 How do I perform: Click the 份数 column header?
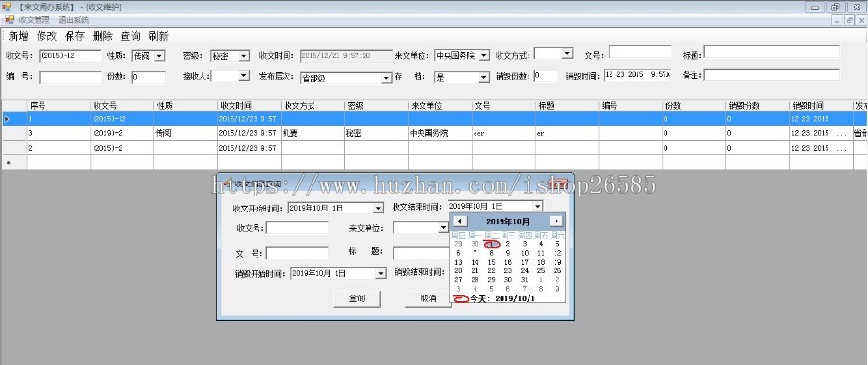694,106
